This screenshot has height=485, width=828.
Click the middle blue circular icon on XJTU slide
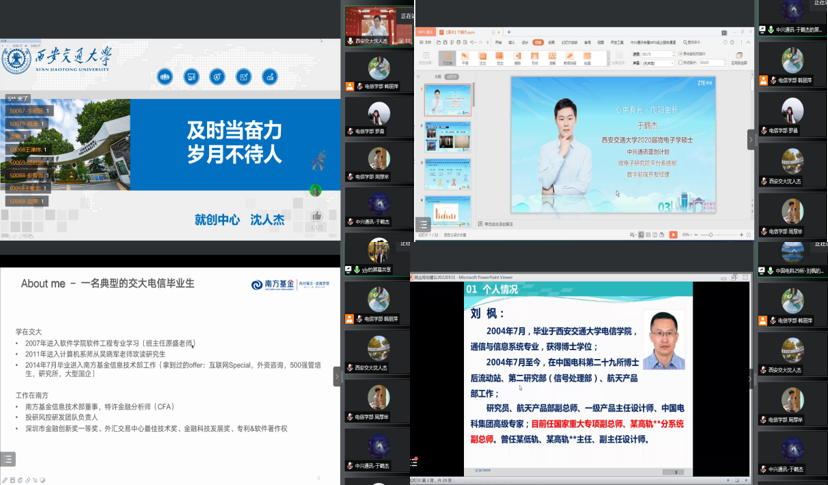[x=217, y=77]
